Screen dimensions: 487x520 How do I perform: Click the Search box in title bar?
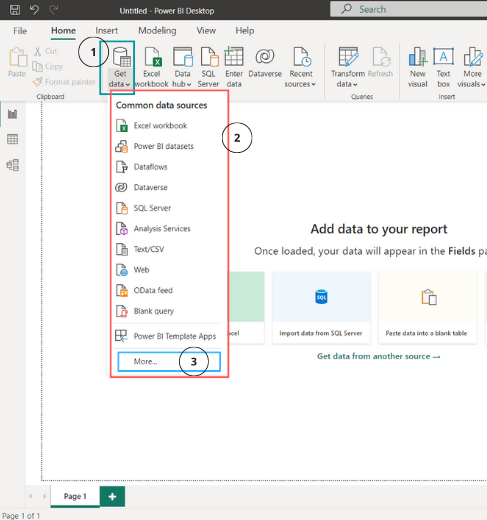coord(408,9)
